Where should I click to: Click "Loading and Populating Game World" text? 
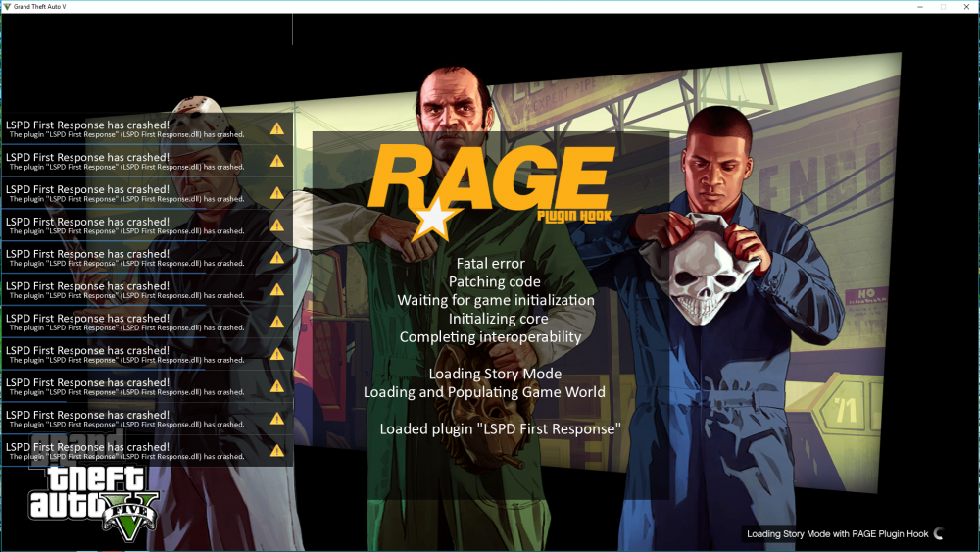tap(484, 392)
